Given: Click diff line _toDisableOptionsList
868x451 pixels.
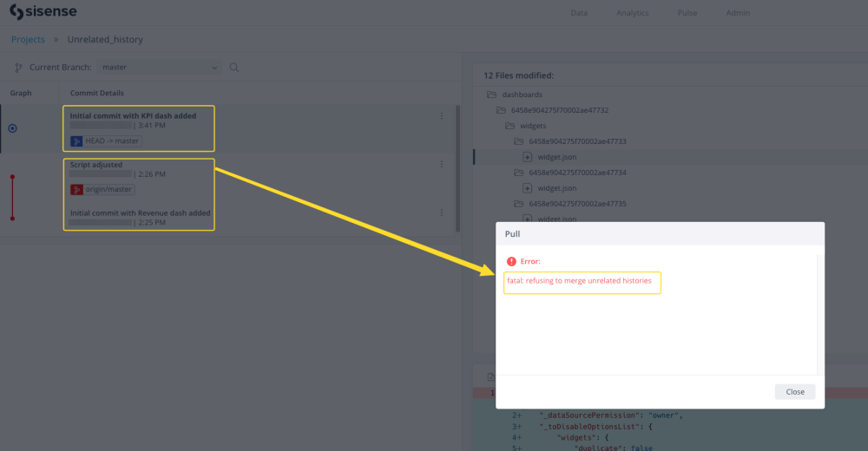Looking at the screenshot, I should [595, 427].
